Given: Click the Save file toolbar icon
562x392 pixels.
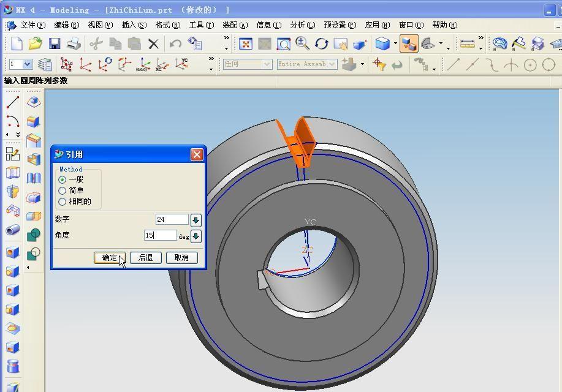Looking at the screenshot, I should [55, 43].
